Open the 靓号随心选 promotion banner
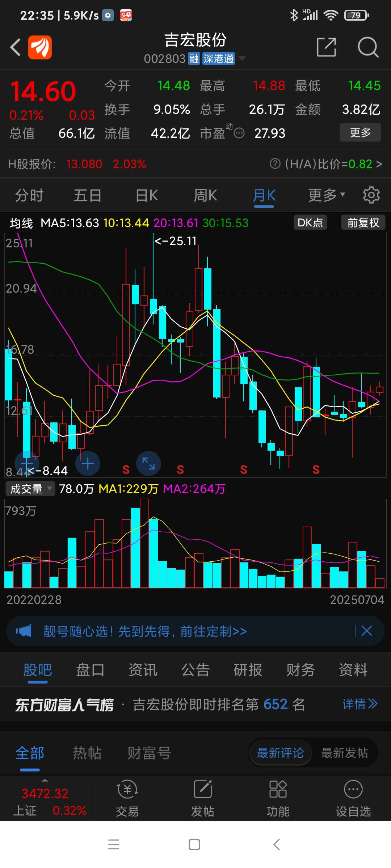391x868 pixels. (x=195, y=631)
